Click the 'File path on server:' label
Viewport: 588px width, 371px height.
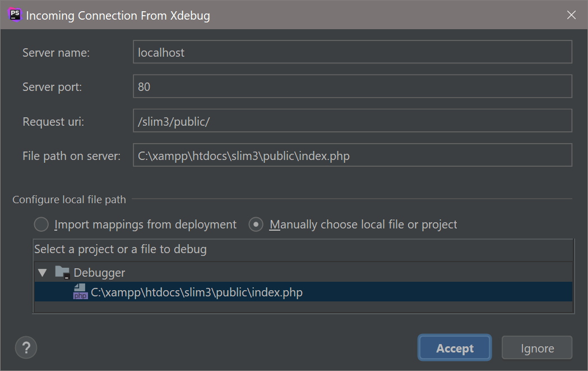pos(71,156)
